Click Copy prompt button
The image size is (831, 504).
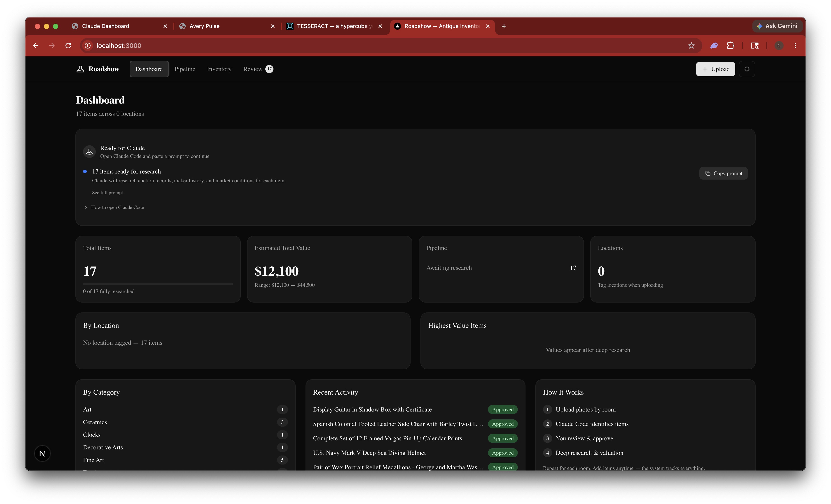(724, 173)
